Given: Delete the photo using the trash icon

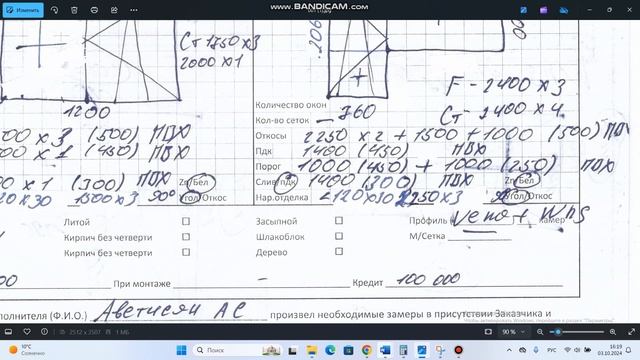Looking at the screenshot, I should click(74, 10).
